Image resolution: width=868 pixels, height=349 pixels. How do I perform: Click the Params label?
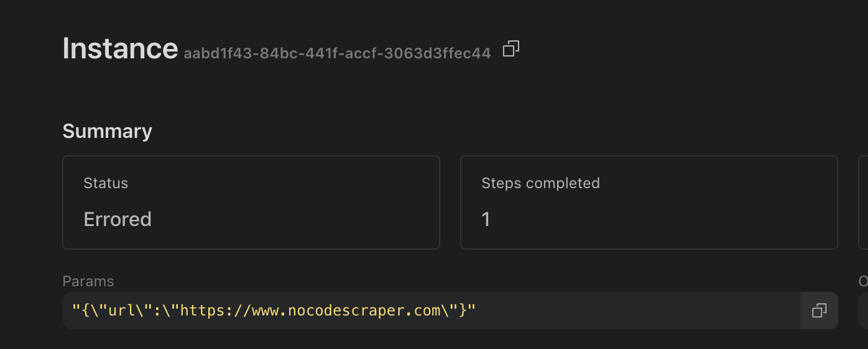click(x=88, y=281)
